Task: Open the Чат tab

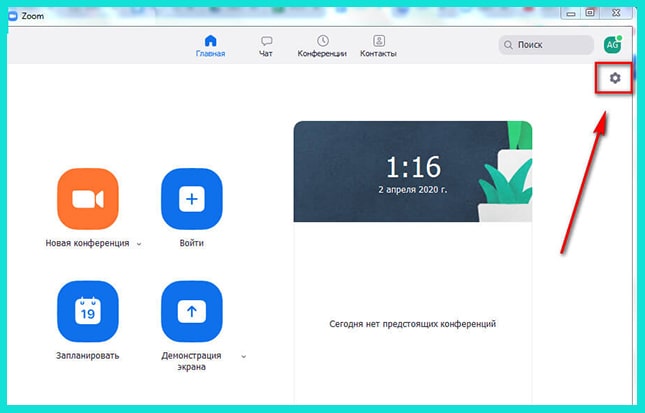Action: pyautogui.click(x=266, y=46)
